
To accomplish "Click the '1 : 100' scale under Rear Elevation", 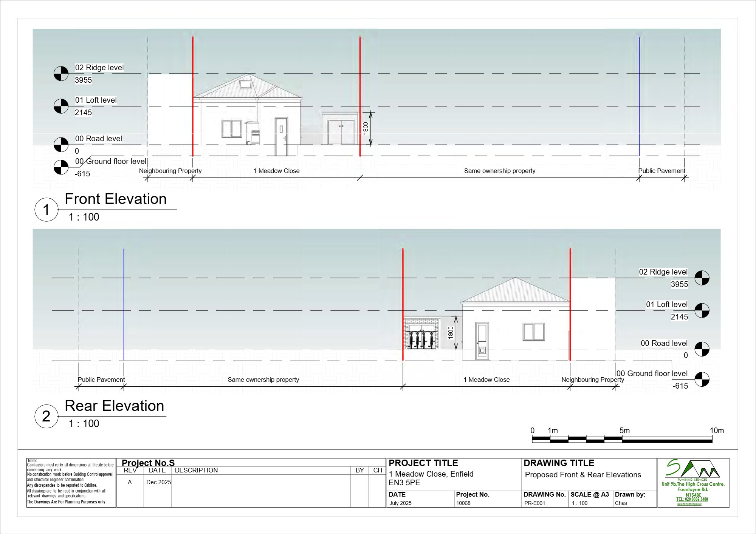I will click(x=84, y=424).
